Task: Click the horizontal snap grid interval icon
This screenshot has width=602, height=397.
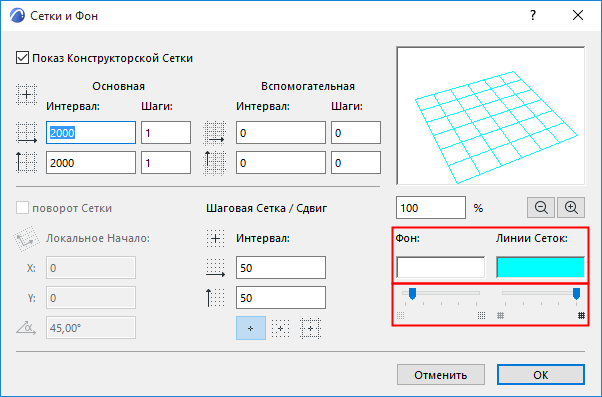Action: (x=215, y=268)
